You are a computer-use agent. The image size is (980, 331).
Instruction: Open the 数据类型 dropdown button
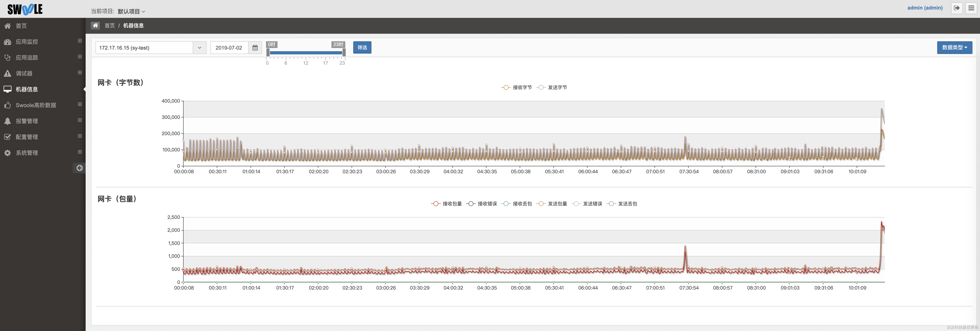click(x=954, y=48)
